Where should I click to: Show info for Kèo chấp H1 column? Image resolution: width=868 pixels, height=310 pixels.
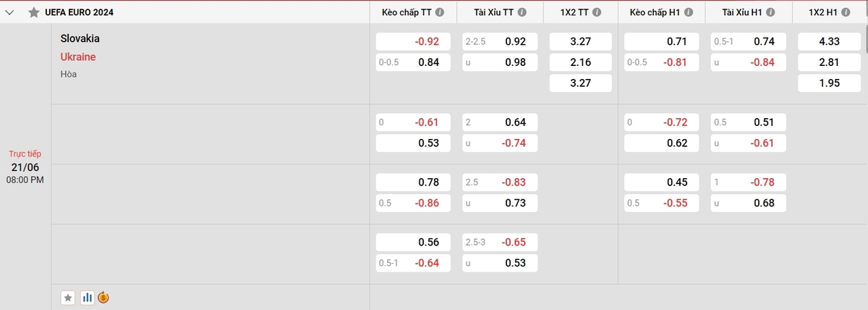(689, 12)
